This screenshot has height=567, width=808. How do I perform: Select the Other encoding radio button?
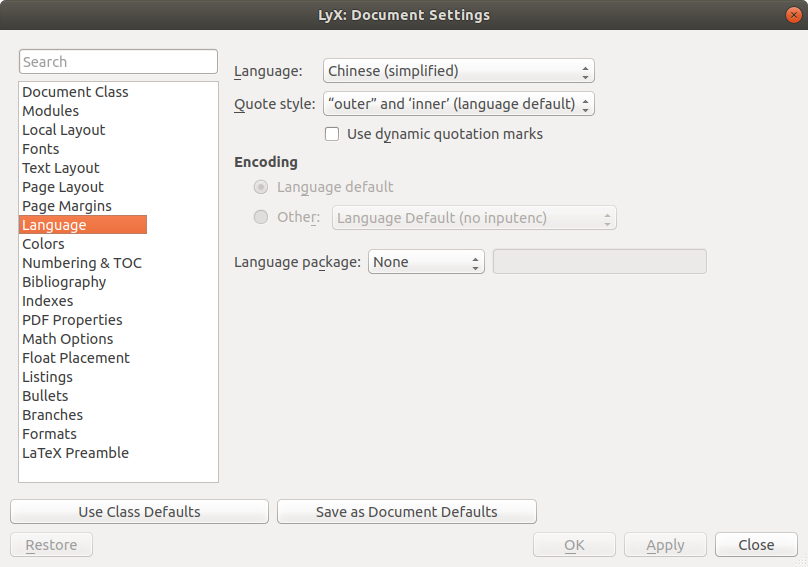point(261,217)
